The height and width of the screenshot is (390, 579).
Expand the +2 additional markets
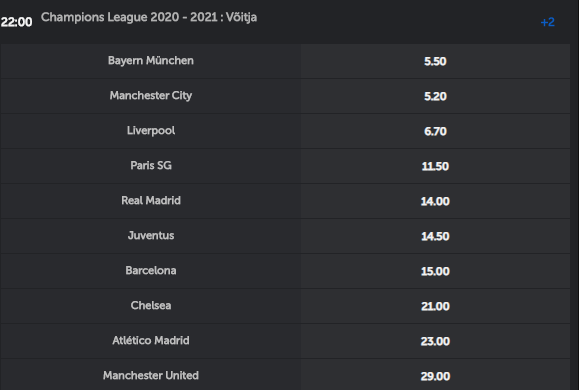tap(547, 23)
